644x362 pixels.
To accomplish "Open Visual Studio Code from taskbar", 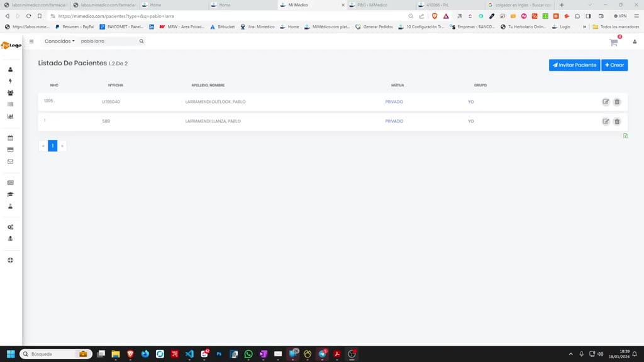I will click(x=189, y=354).
